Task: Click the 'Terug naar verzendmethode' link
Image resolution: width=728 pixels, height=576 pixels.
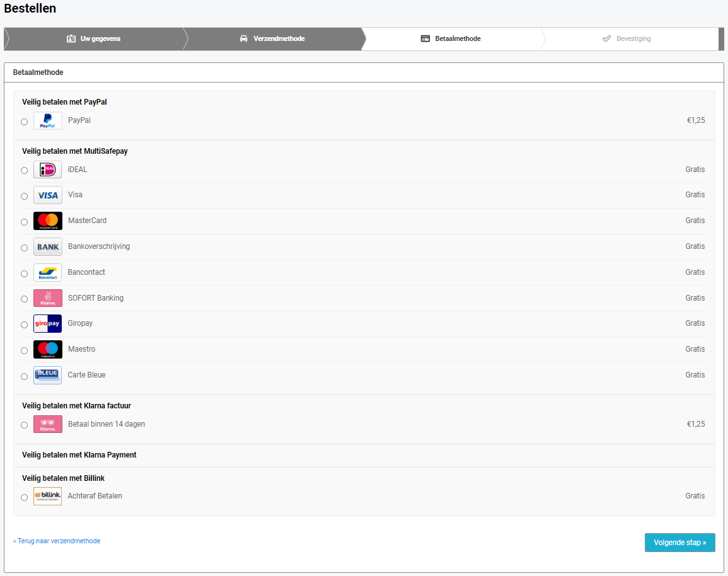Action: coord(57,541)
